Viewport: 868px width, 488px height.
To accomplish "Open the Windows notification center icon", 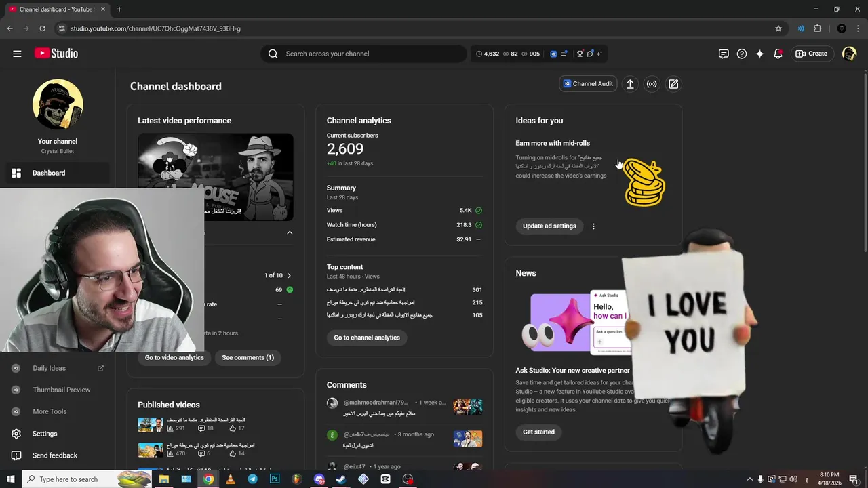I will (854, 479).
